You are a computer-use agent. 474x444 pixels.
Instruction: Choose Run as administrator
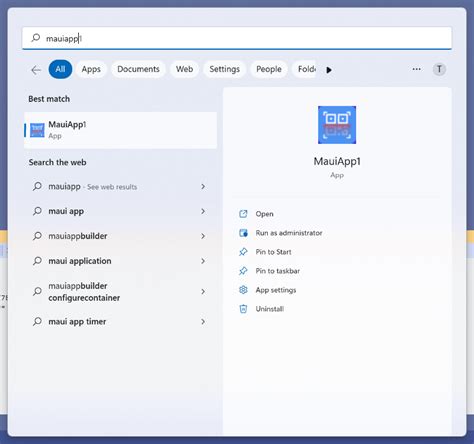tap(289, 233)
